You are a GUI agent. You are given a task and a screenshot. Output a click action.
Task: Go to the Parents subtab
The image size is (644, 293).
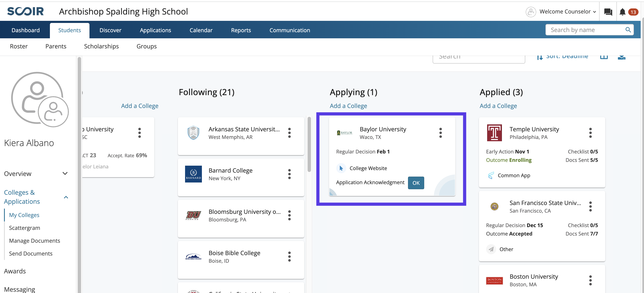pyautogui.click(x=56, y=47)
